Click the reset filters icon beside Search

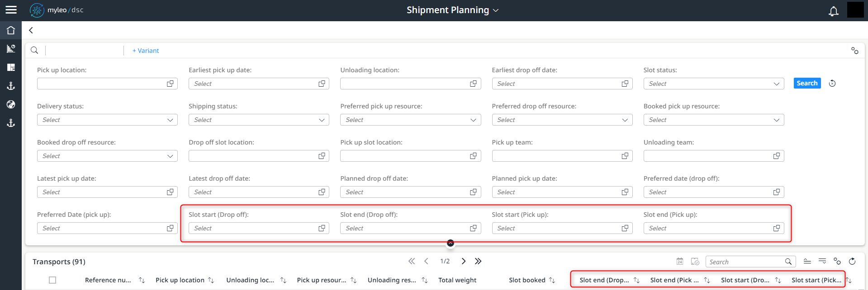click(x=832, y=84)
